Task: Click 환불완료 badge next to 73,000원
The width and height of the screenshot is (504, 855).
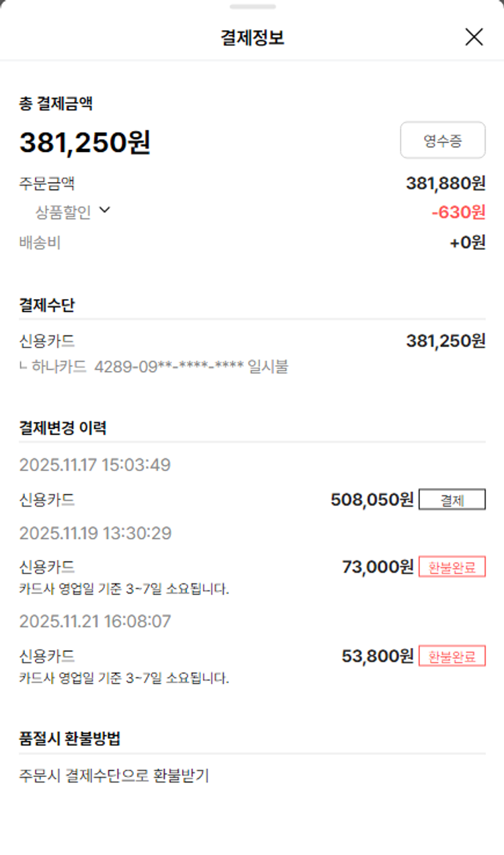Action: pyautogui.click(x=452, y=567)
